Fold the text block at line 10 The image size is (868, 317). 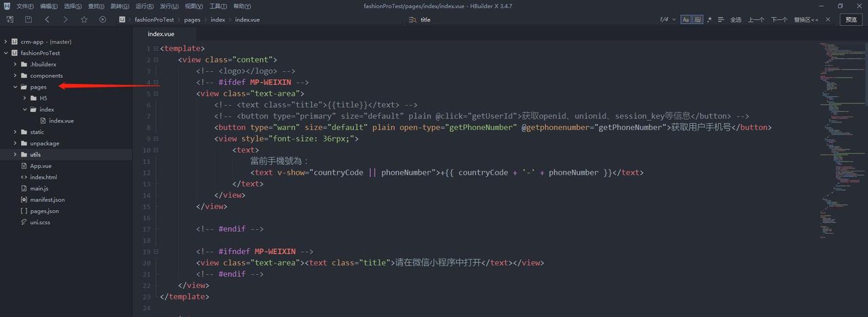pyautogui.click(x=156, y=150)
